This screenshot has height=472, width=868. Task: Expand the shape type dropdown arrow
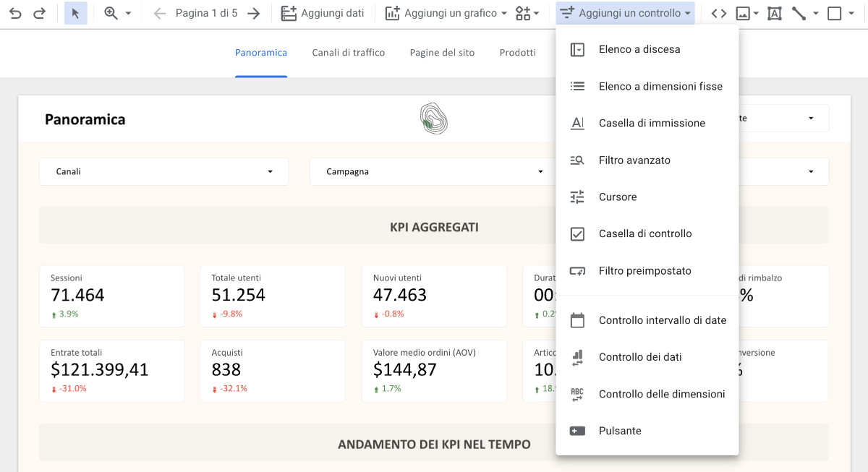click(851, 13)
